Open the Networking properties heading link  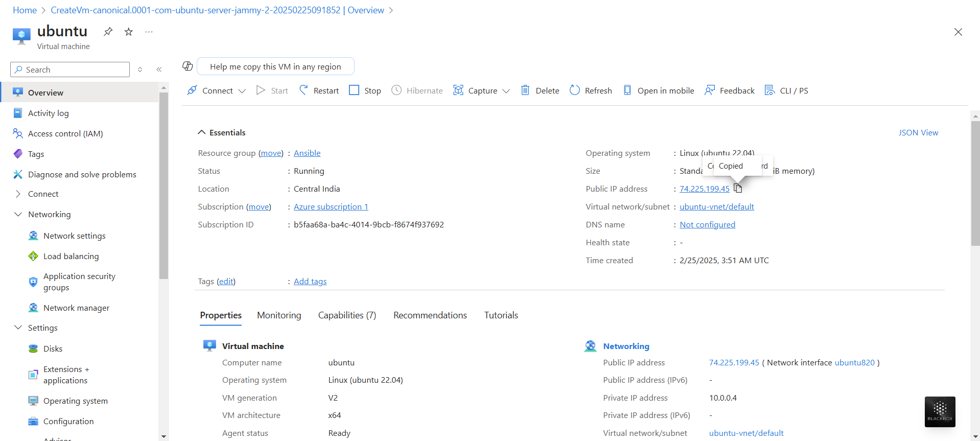[x=626, y=346]
